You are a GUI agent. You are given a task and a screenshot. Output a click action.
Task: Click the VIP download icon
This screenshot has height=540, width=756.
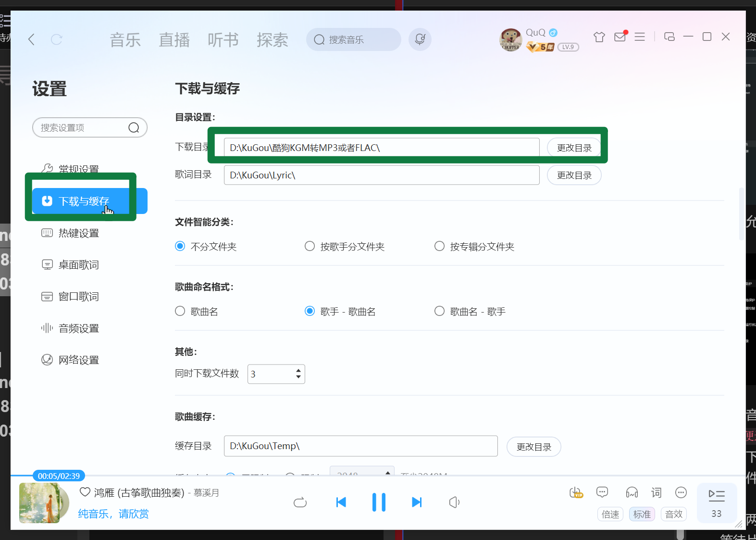click(576, 492)
